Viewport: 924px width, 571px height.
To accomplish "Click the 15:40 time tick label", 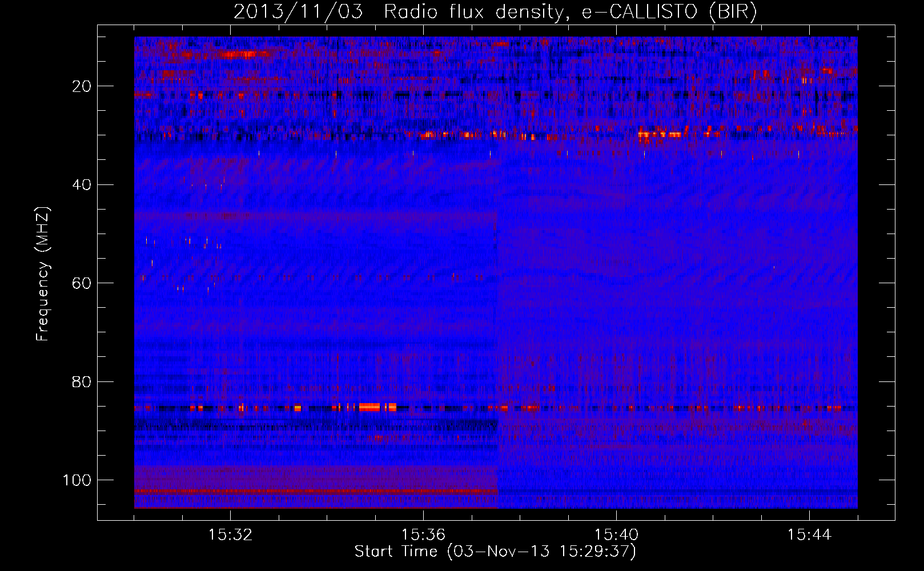I will click(616, 535).
